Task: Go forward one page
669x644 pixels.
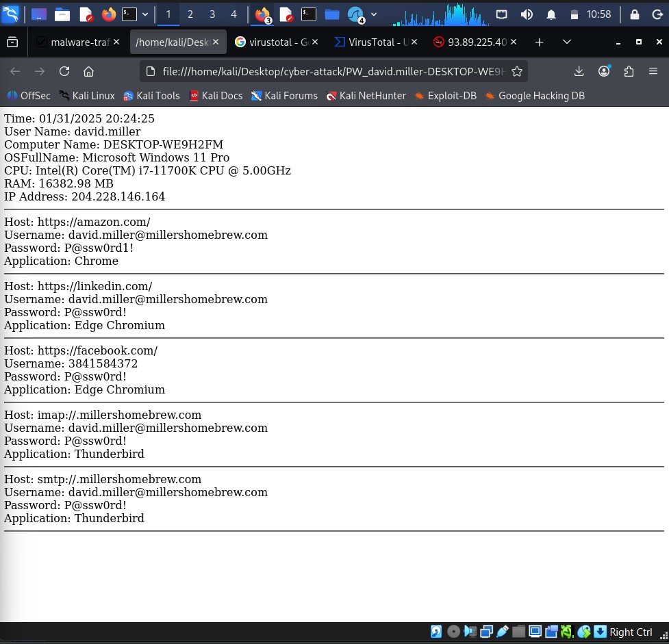Action: click(40, 71)
